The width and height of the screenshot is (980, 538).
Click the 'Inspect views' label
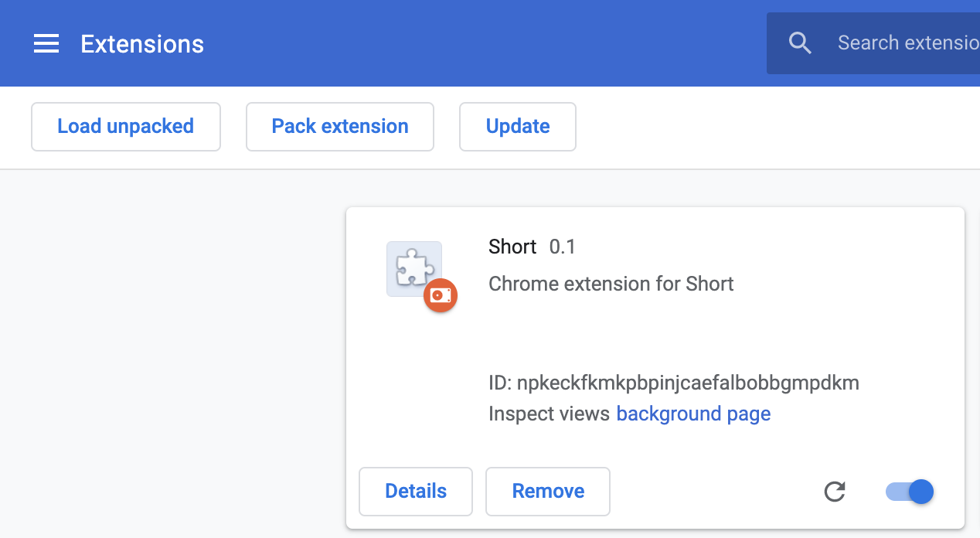point(550,414)
